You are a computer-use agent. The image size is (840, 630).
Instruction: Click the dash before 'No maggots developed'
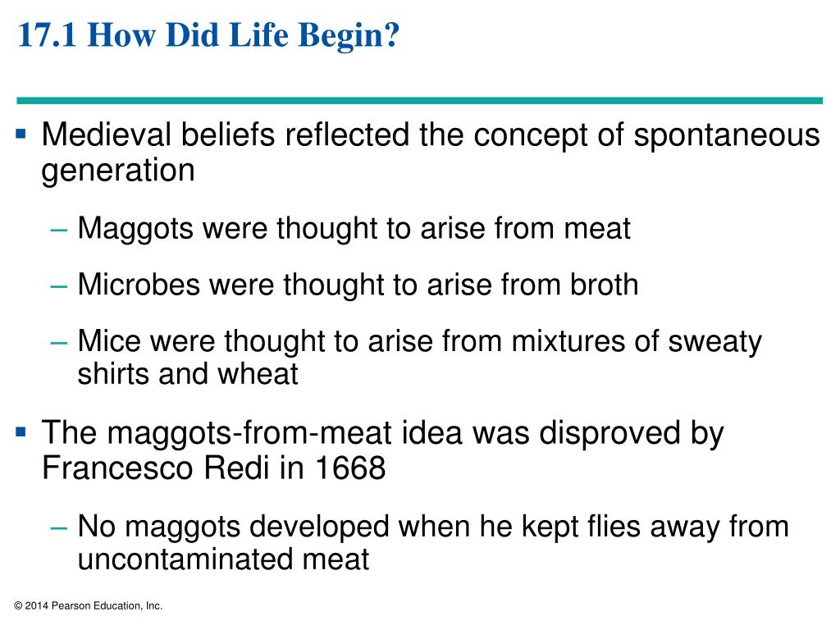click(58, 527)
